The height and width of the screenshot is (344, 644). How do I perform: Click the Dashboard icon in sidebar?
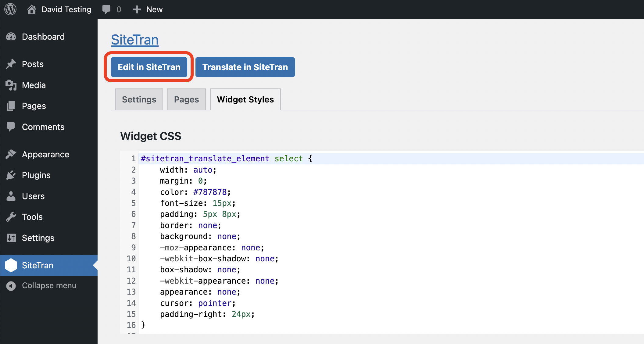[12, 37]
